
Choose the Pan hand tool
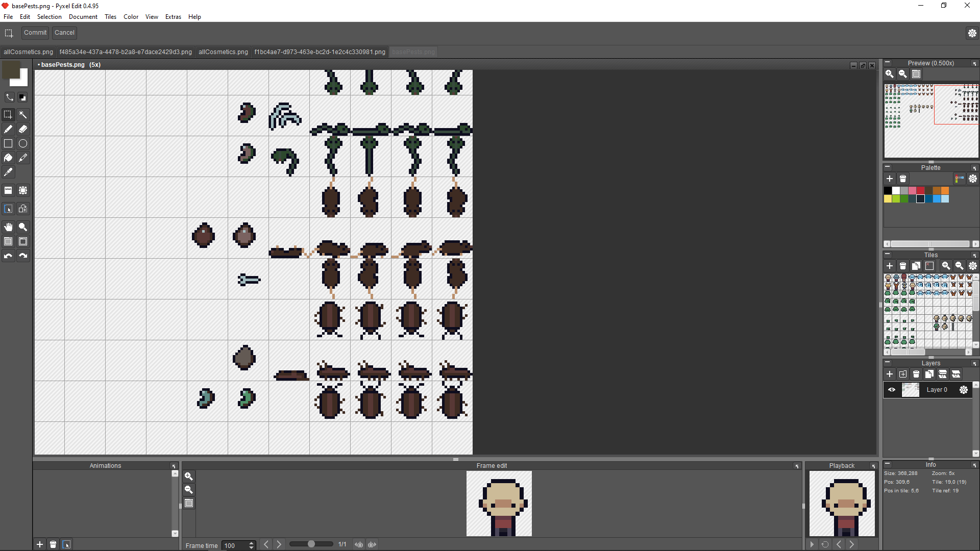click(8, 227)
